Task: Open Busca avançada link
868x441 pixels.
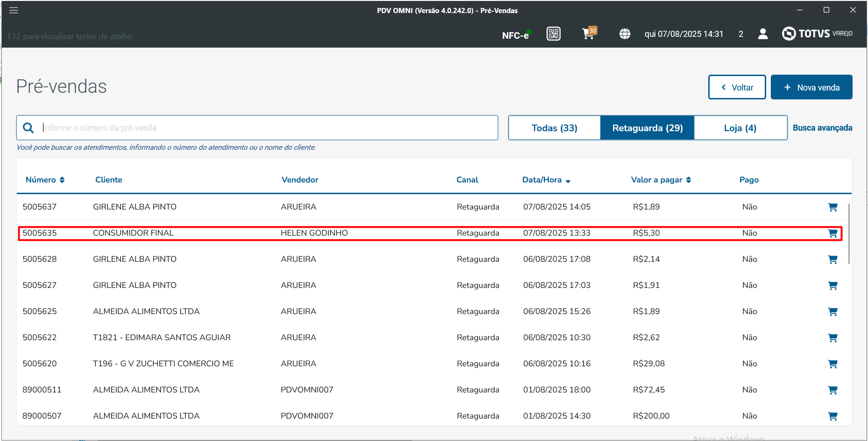Action: click(822, 128)
